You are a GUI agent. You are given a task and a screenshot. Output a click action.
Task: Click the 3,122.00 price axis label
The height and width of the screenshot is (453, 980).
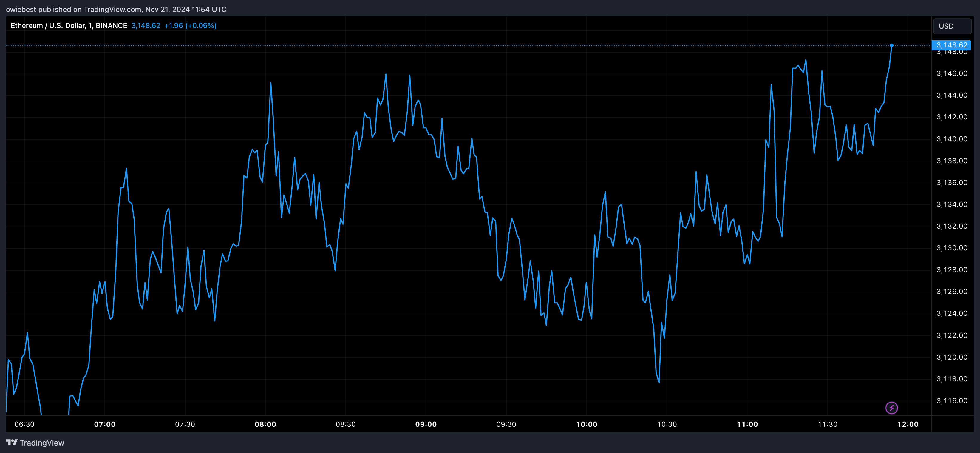pyautogui.click(x=952, y=335)
